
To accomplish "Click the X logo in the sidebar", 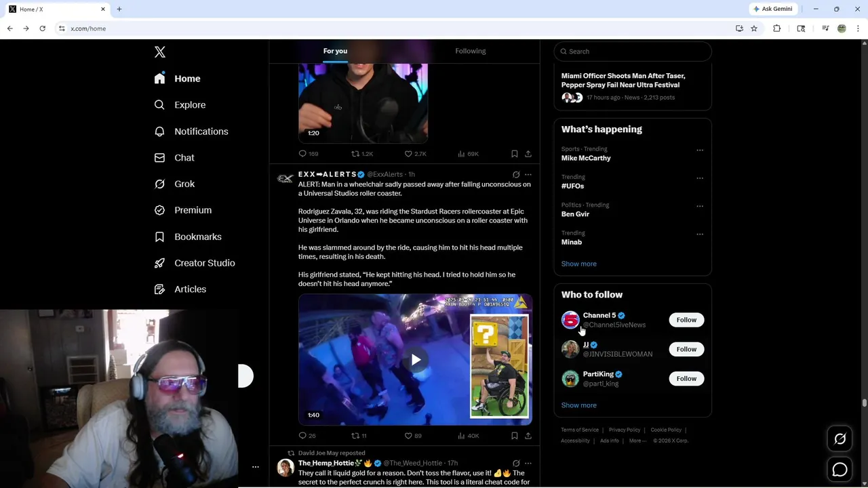I will tap(159, 52).
